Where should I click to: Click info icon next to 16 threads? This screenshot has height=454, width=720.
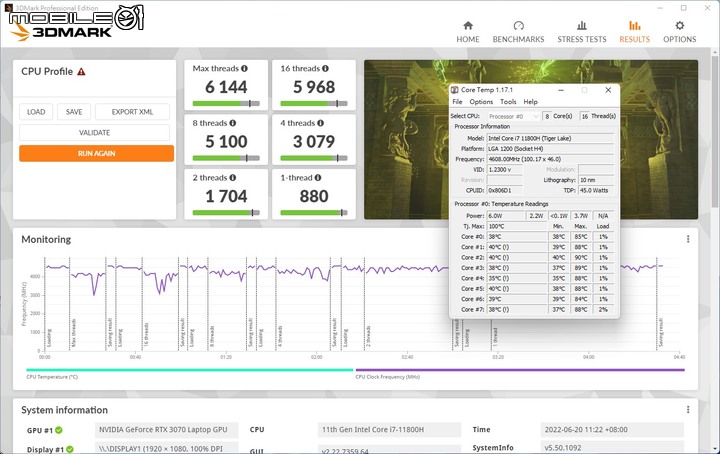(325, 68)
